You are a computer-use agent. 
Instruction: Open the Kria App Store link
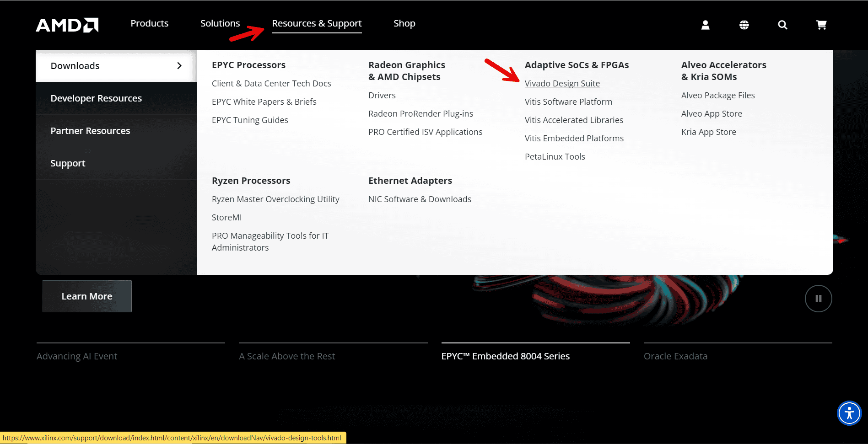708,132
